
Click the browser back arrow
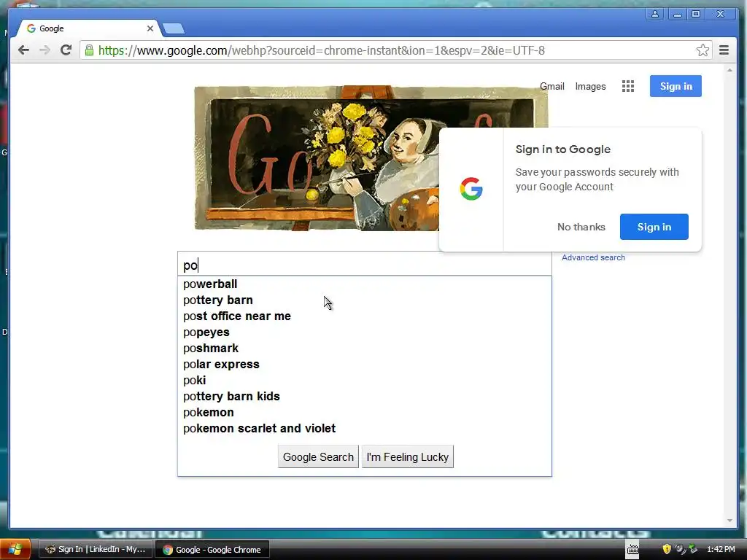23,50
